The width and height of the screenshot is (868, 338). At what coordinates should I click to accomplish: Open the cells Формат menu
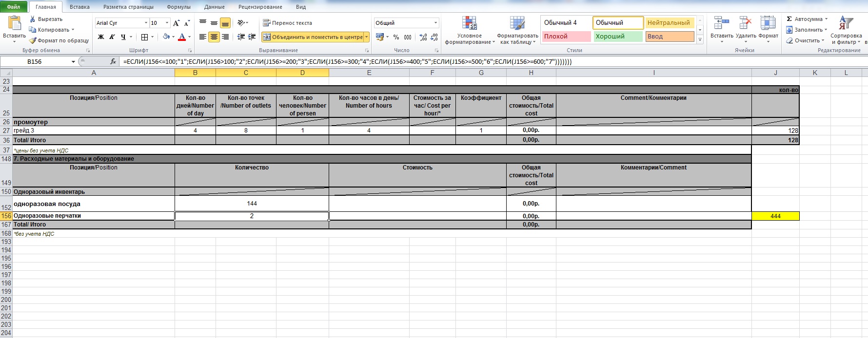[768, 29]
